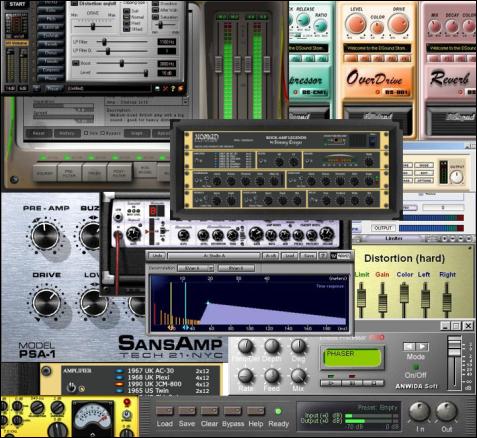
Task: Check the Bypass checkbox in amp panel
Action: click(103, 133)
